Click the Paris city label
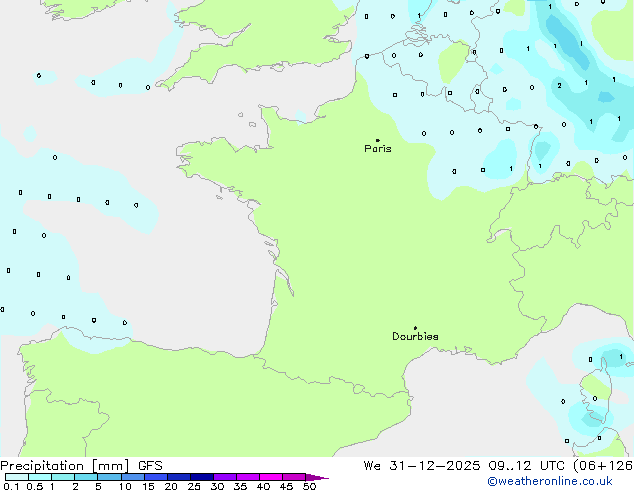This screenshot has width=634, height=490. click(x=378, y=149)
